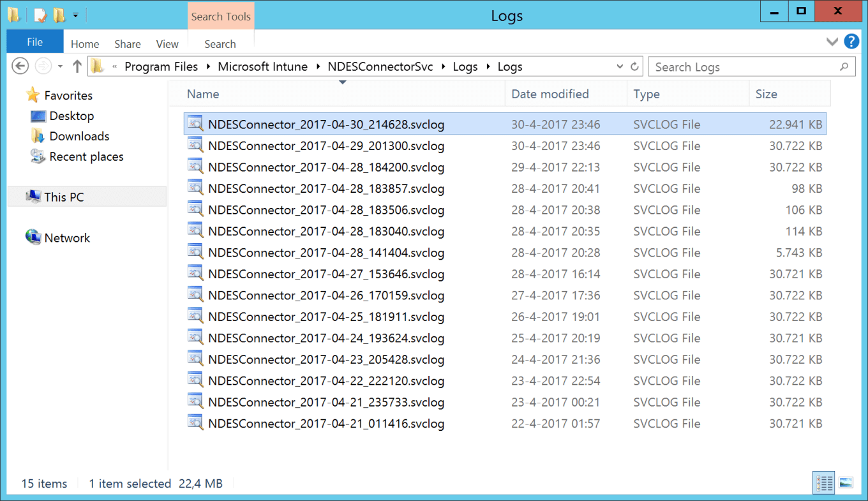The image size is (868, 501).
Task: Open the Downloads favorite
Action: point(77,135)
